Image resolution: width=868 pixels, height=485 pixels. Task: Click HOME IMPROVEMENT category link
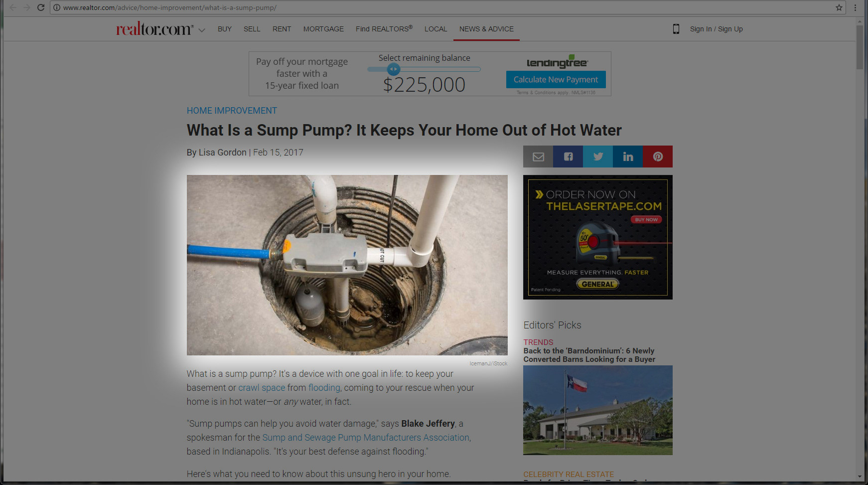[x=232, y=111]
